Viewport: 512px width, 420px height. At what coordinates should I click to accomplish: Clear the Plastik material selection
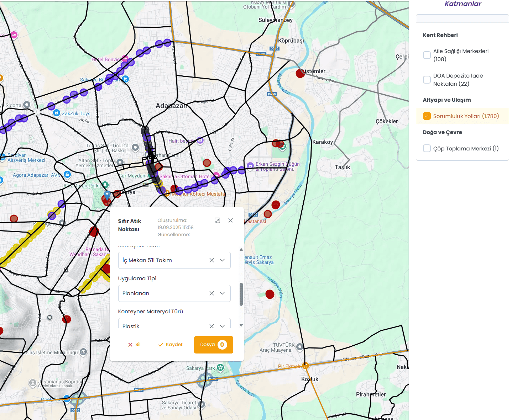[211, 325]
